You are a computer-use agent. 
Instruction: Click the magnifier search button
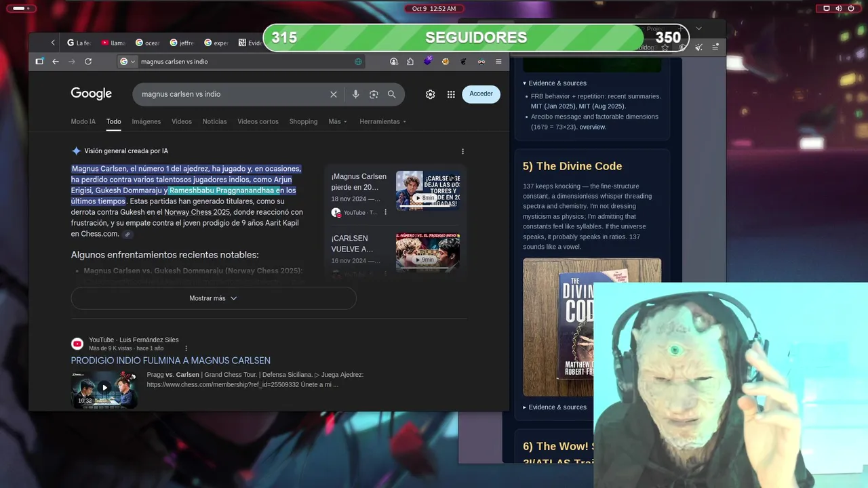(x=391, y=94)
